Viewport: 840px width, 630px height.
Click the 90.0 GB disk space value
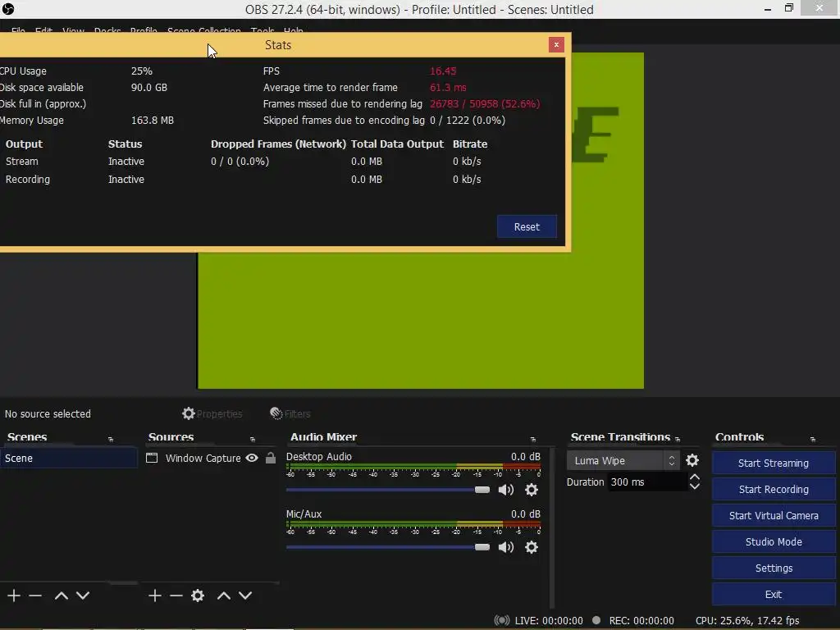[149, 87]
